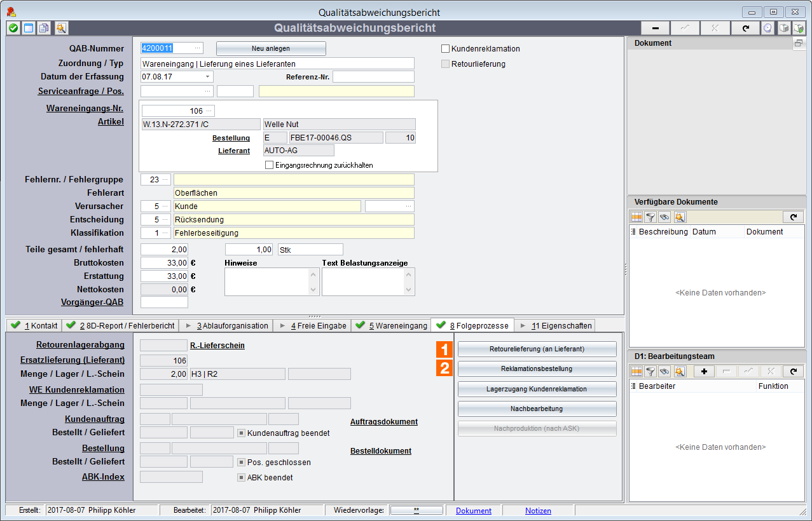Open column menu icon beside Bearbeiter header
Screen dimensions: 812x521
[x=633, y=386]
